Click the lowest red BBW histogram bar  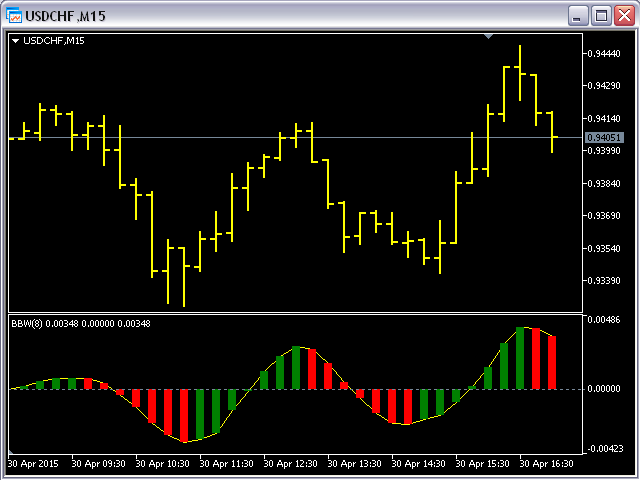pyautogui.click(x=184, y=416)
